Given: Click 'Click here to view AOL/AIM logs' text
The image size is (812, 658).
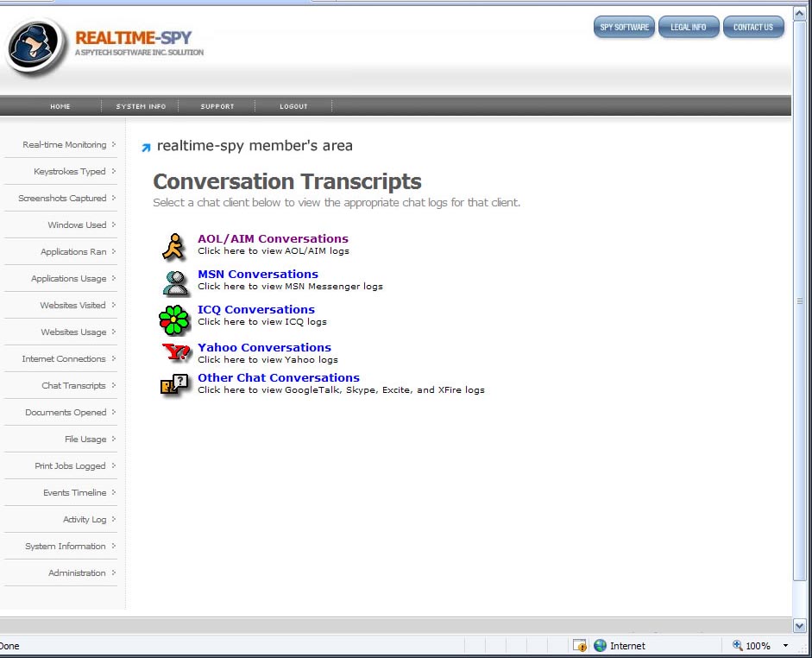Looking at the screenshot, I should click(x=274, y=250).
